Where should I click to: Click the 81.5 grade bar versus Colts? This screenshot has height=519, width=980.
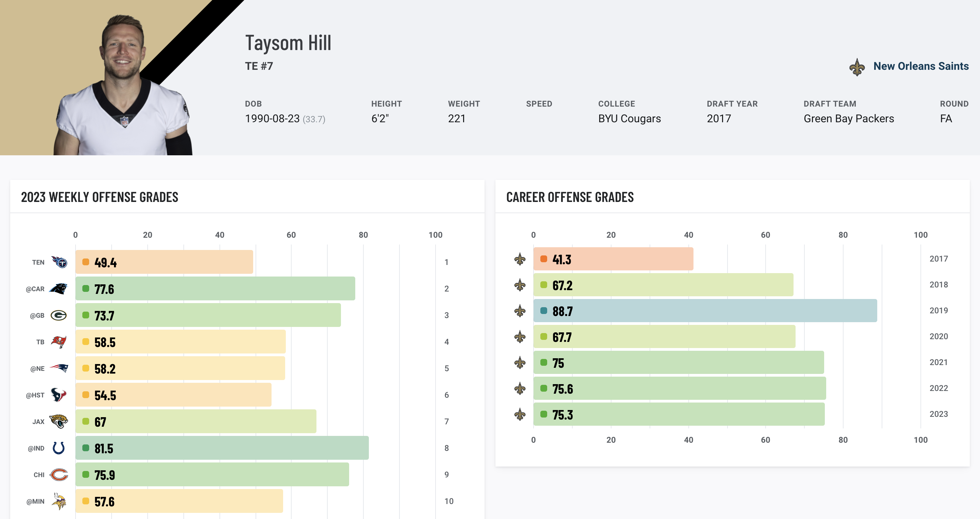(222, 448)
